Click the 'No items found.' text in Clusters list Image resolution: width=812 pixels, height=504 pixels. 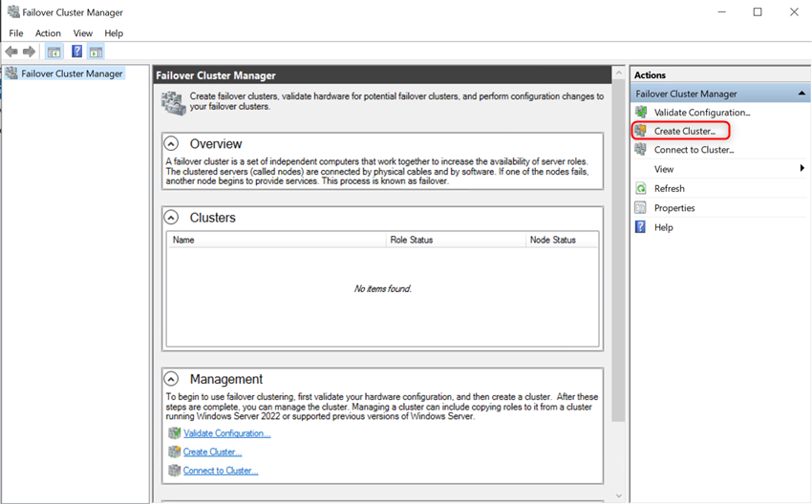point(383,288)
